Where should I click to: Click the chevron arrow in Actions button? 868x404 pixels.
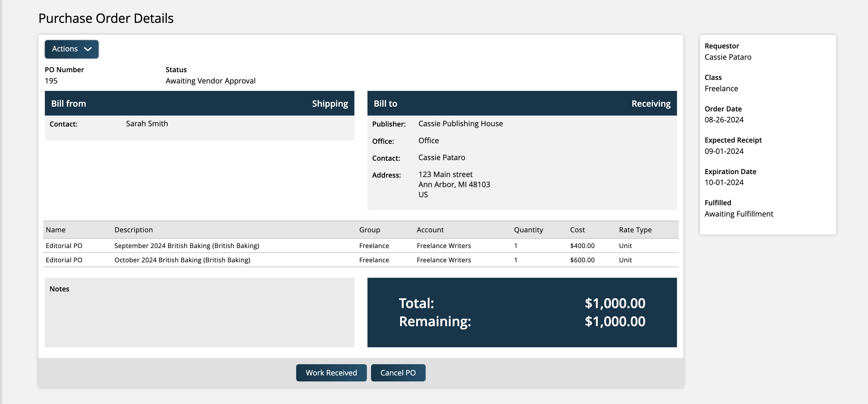click(88, 49)
